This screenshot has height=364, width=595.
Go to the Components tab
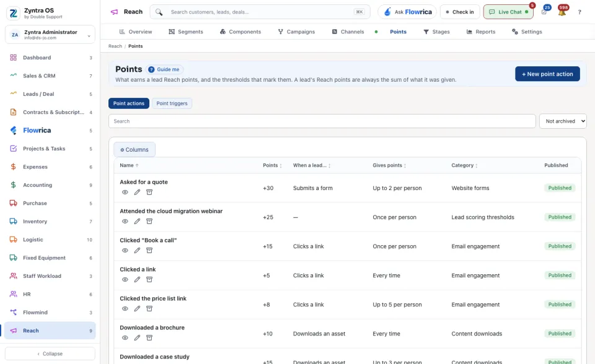pos(240,32)
